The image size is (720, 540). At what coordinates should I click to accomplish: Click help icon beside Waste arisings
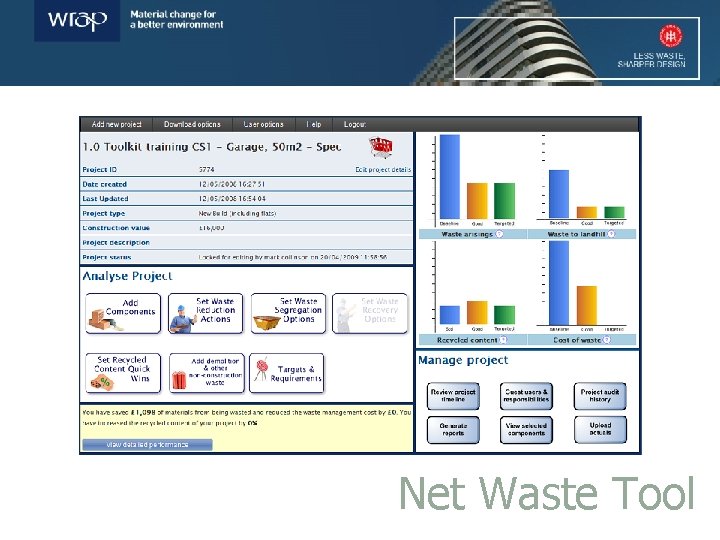(499, 234)
